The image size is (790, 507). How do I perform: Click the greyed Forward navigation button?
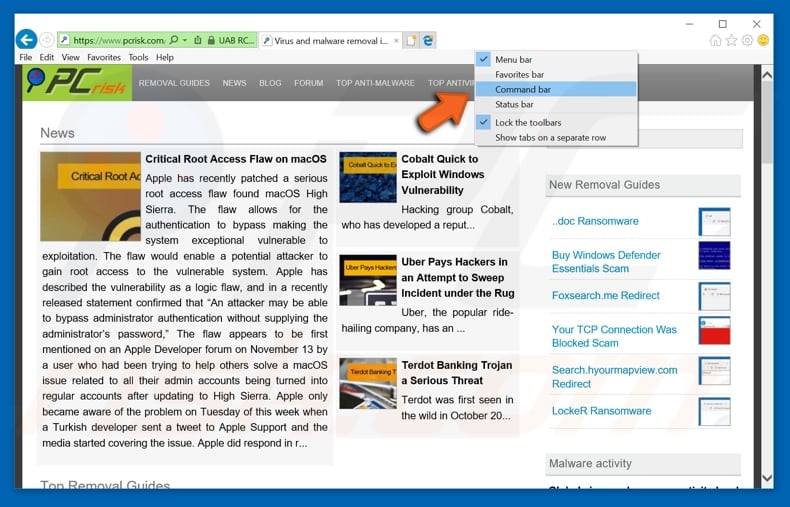click(x=46, y=40)
